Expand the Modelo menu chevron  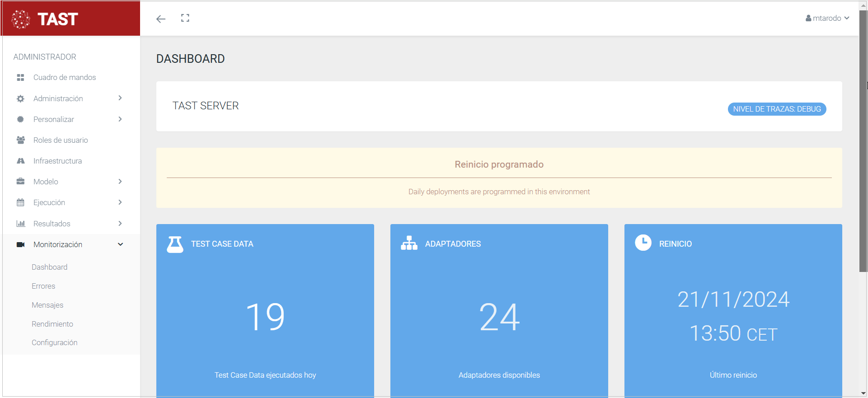(x=120, y=181)
